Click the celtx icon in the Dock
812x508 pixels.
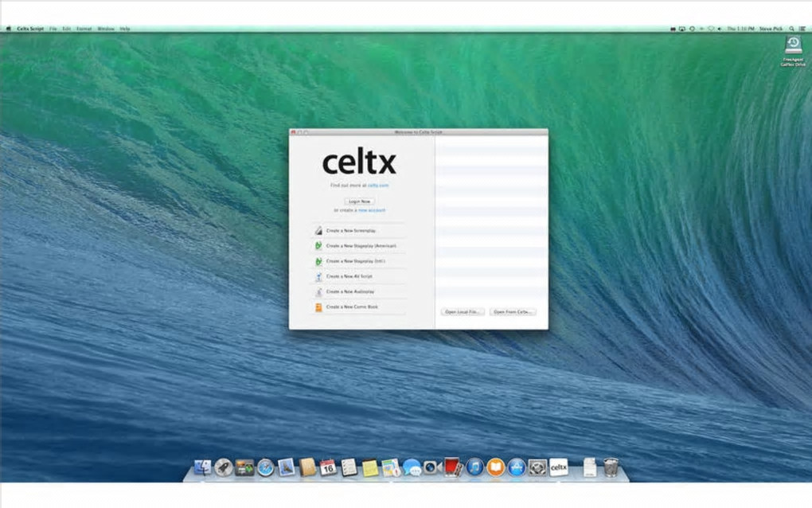pos(559,467)
